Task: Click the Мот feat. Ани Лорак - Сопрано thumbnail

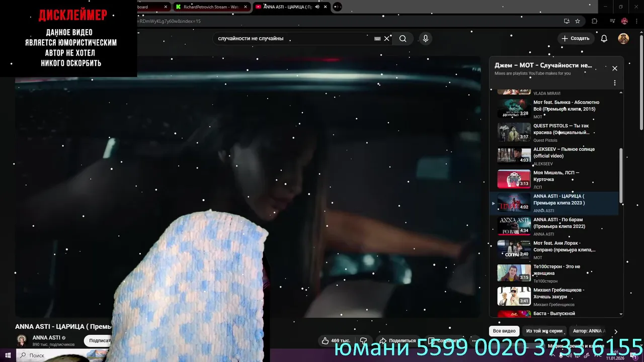Action: pos(514,249)
